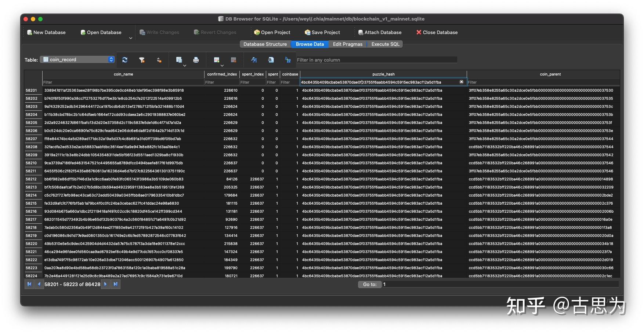644x333 pixels.
Task: Save the table as currently displayed
Action: tap(179, 60)
